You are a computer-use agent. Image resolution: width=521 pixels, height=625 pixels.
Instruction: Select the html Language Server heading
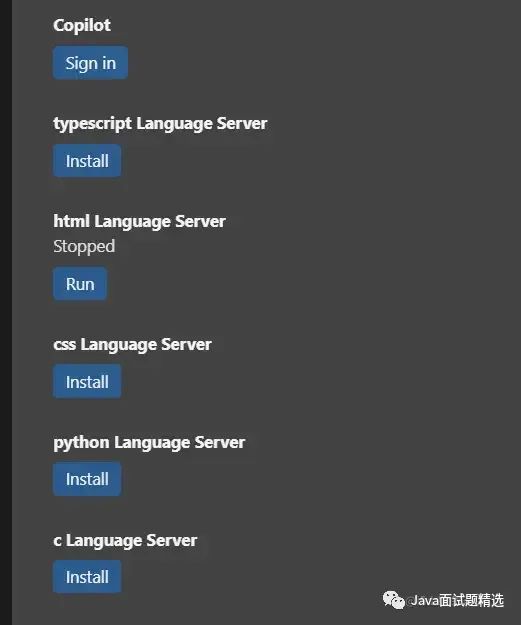click(x=140, y=222)
